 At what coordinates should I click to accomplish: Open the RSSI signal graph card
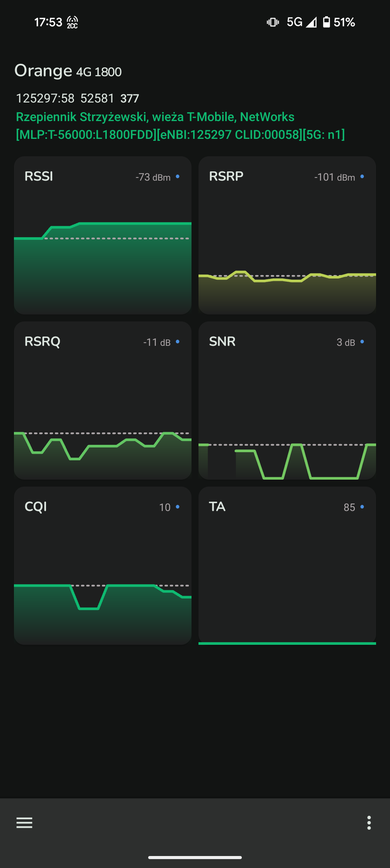coord(103,235)
